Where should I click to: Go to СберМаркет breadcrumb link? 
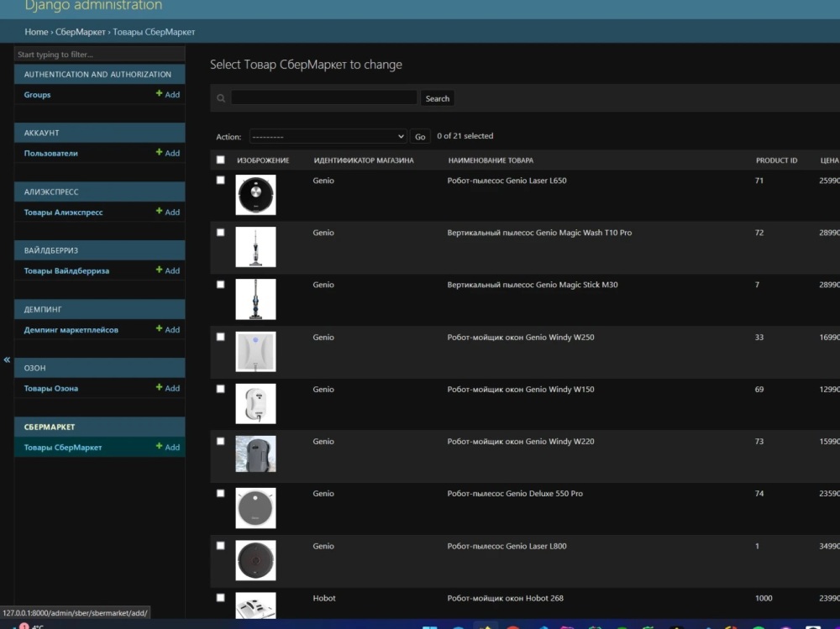[81, 32]
